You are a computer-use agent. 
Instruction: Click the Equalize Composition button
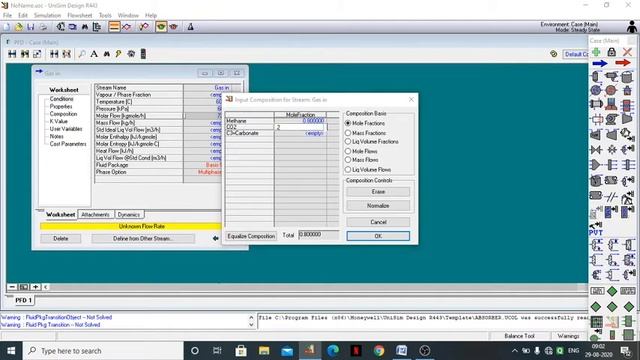251,236
